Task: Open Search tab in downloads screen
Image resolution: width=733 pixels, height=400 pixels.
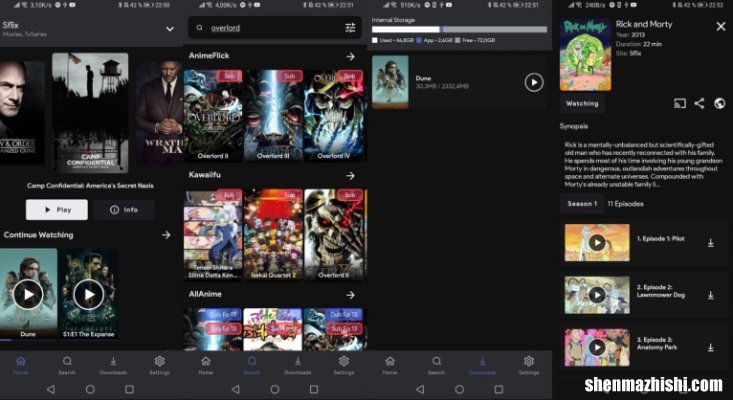Action: (x=436, y=365)
